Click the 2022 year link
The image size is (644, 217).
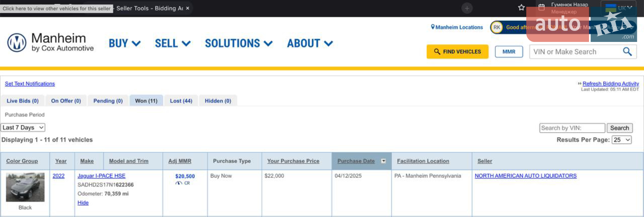tap(58, 176)
